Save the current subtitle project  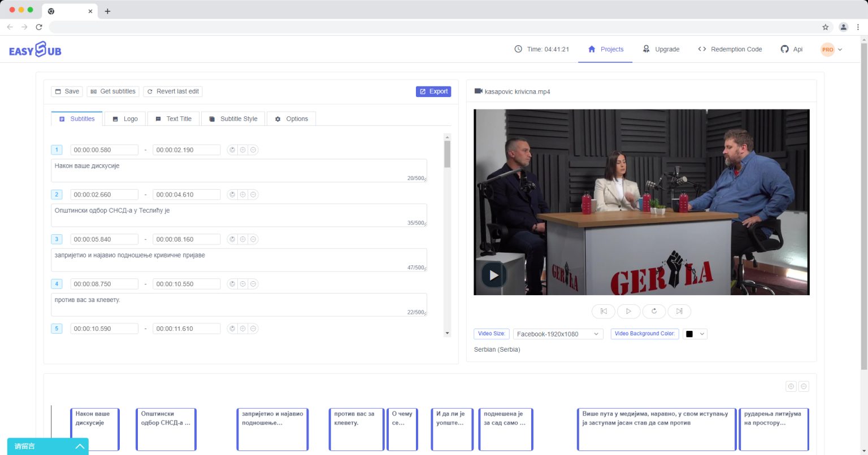(66, 91)
